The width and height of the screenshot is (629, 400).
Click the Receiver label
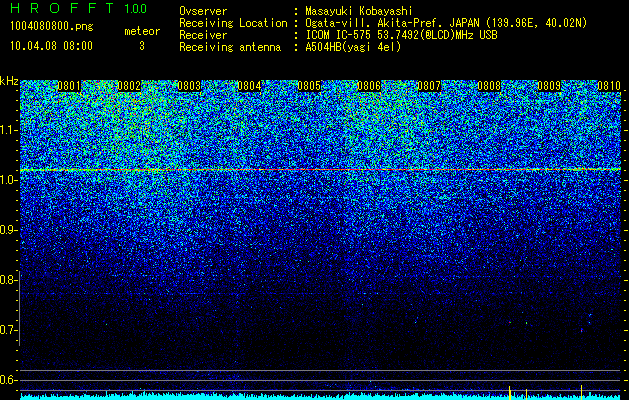(x=203, y=35)
